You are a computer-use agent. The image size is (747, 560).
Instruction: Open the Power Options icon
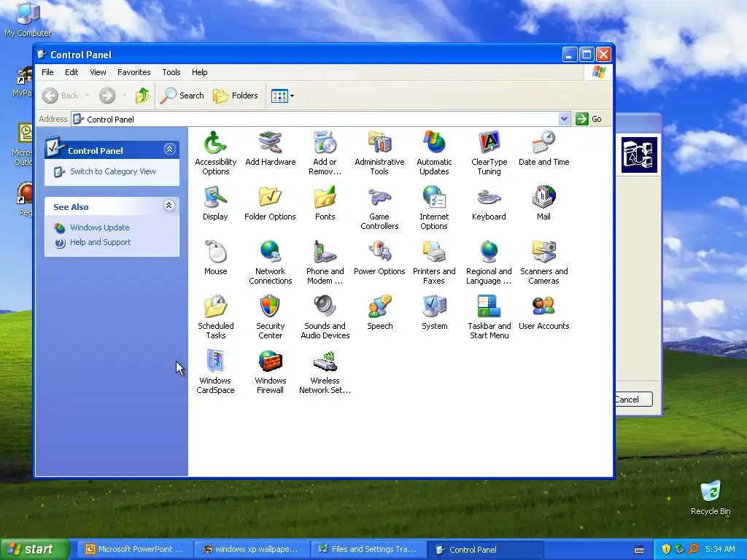379,252
